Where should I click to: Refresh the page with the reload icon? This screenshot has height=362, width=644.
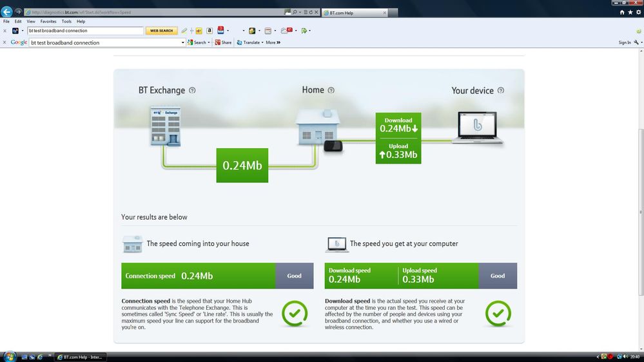point(311,12)
